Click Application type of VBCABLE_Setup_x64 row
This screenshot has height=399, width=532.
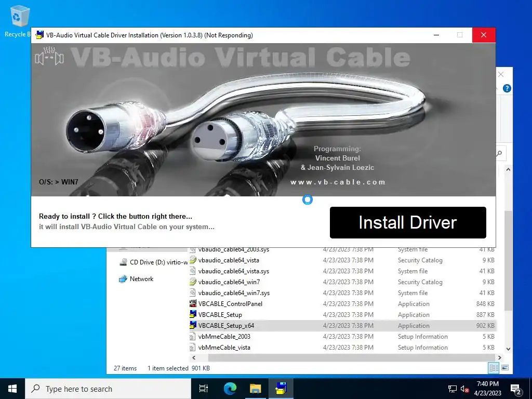pos(414,325)
